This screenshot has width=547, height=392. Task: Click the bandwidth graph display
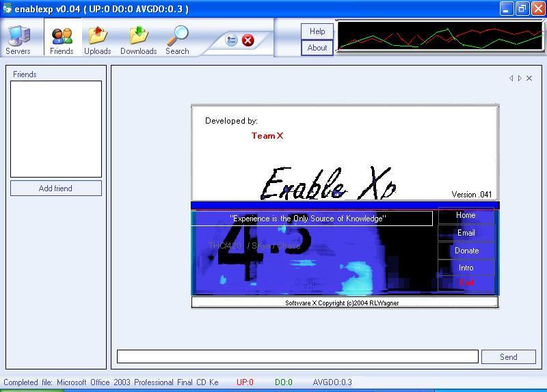(x=440, y=36)
